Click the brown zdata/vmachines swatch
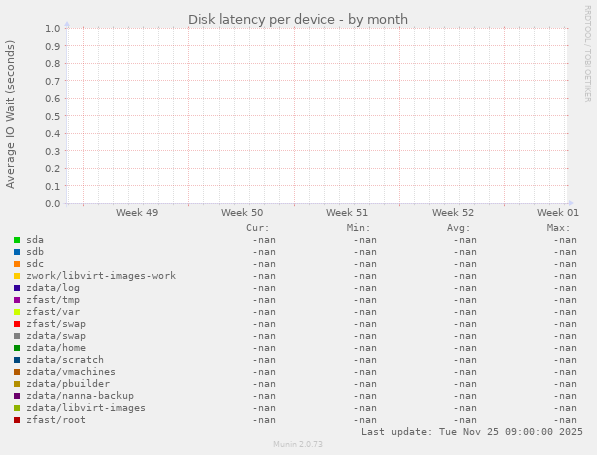 click(17, 372)
